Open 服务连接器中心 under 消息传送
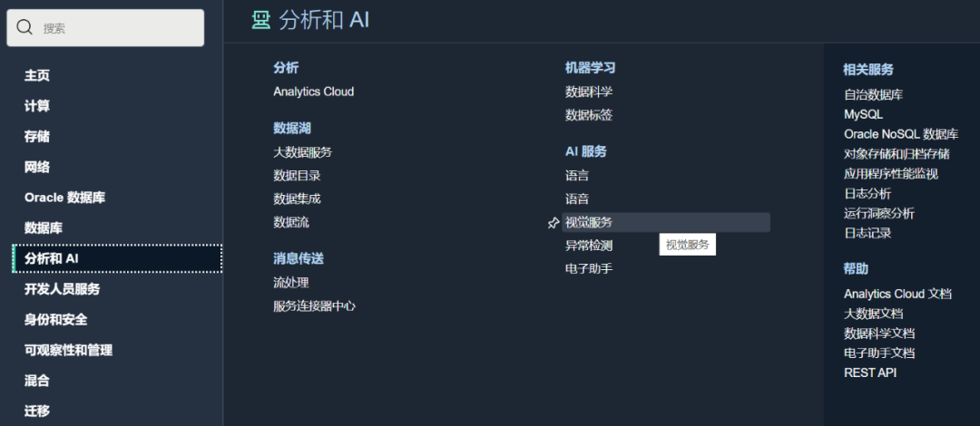 point(314,306)
